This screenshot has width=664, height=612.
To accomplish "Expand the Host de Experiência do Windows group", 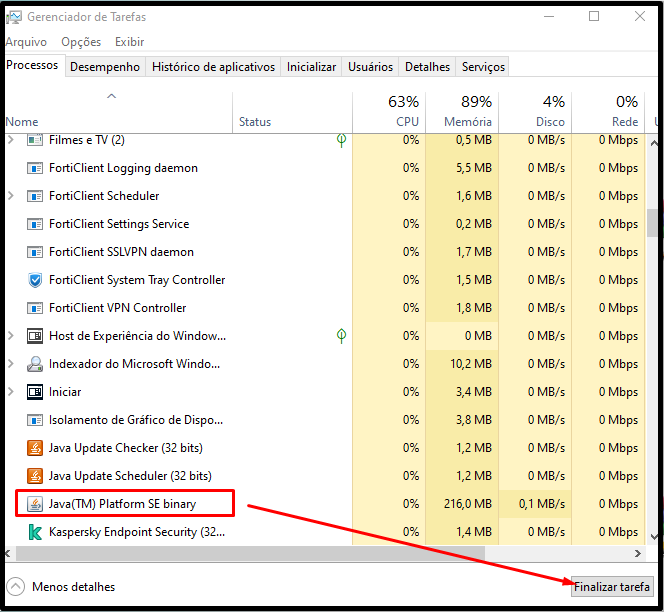I will [x=11, y=336].
